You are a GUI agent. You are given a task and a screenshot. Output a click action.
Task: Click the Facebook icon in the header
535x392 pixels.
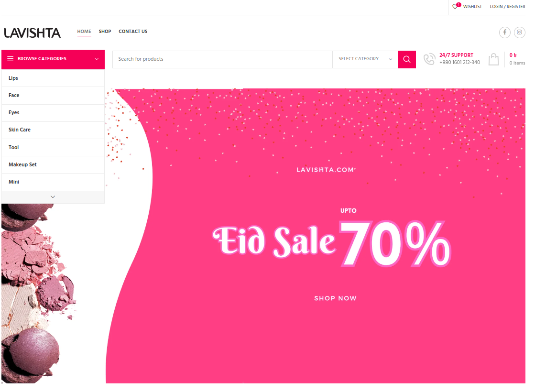coord(504,33)
